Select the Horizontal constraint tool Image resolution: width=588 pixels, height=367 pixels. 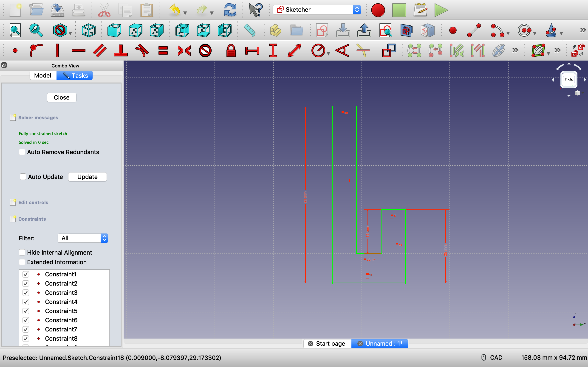(79, 51)
